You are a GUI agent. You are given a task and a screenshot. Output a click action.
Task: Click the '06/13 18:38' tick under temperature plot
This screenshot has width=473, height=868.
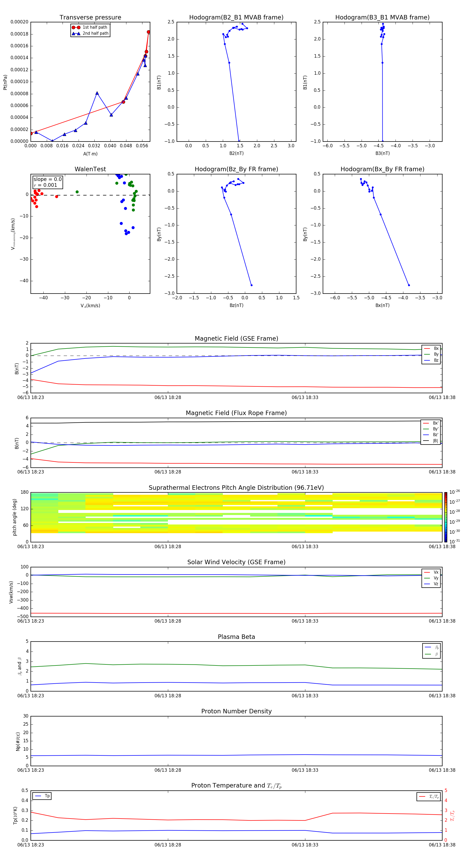coord(442,845)
